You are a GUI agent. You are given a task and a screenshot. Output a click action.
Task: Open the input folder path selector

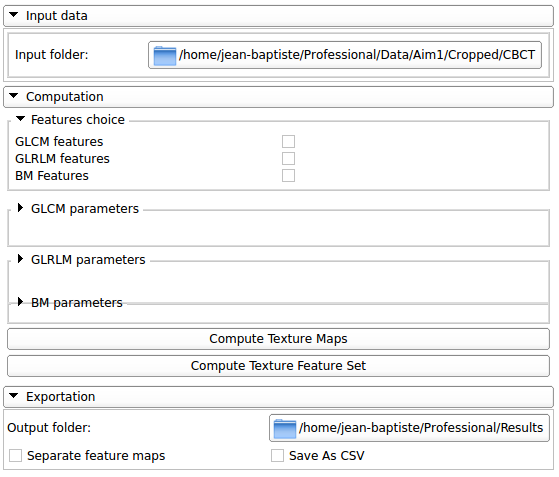tap(345, 55)
